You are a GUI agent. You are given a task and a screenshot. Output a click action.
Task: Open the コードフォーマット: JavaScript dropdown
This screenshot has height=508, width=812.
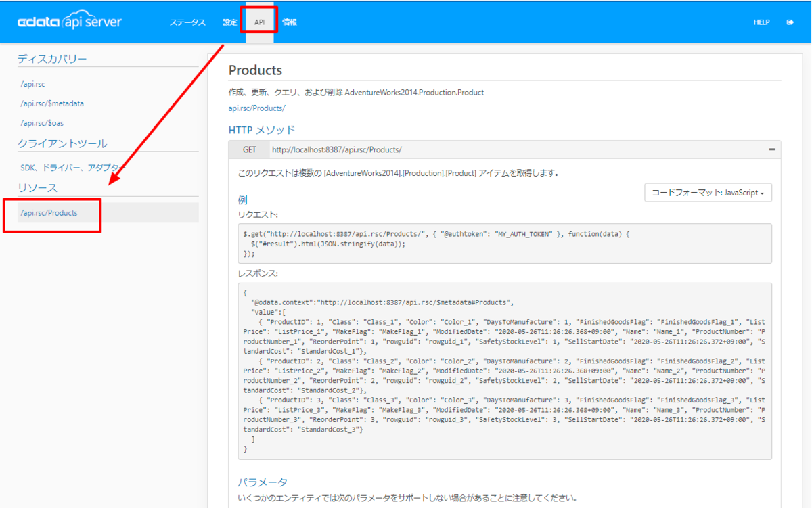(708, 193)
